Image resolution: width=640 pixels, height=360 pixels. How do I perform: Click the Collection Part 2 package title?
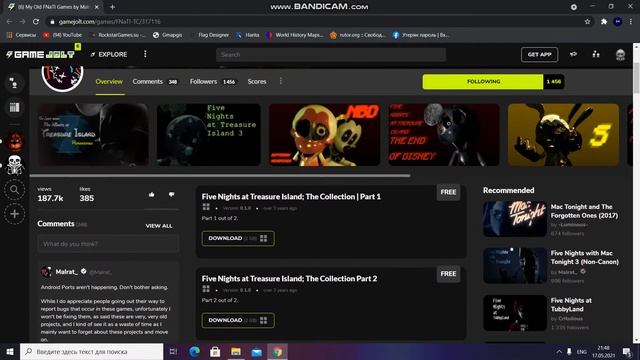pos(289,279)
